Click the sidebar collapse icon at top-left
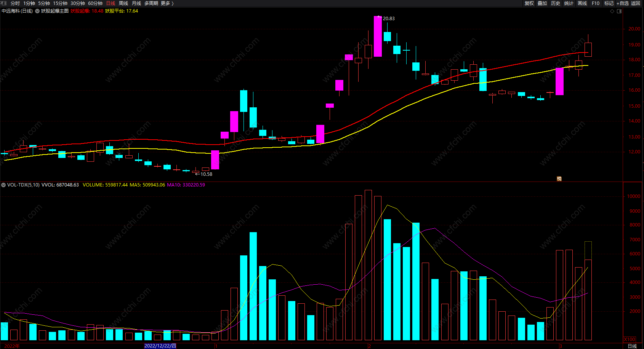Viewport: 644px width, 349px height. [x=3, y=3]
